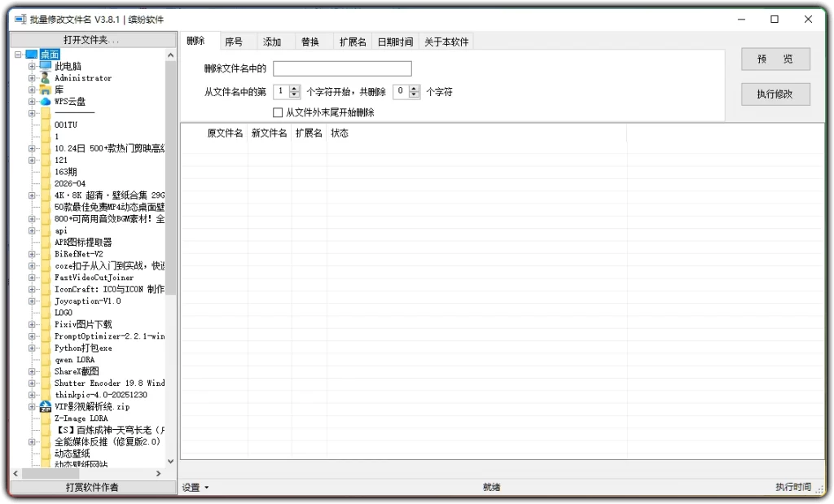Click the Administrator user icon
Screen dimensions: 834x504
tap(44, 77)
